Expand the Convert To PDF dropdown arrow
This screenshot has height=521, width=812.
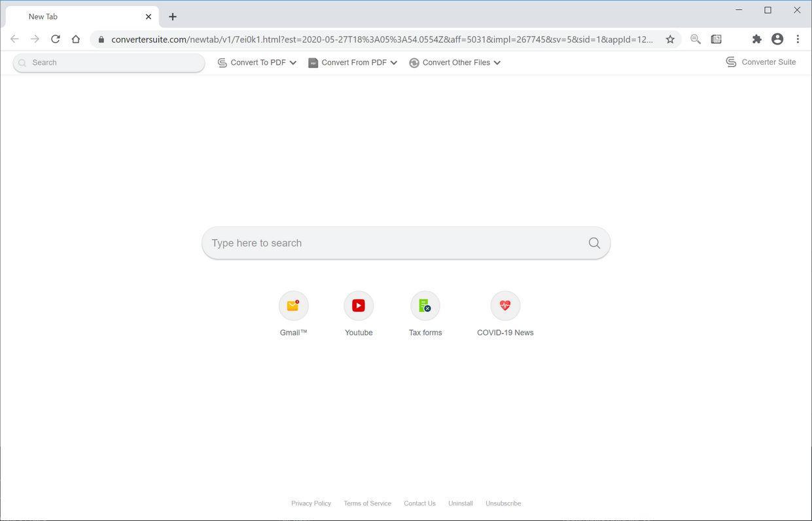tap(293, 63)
